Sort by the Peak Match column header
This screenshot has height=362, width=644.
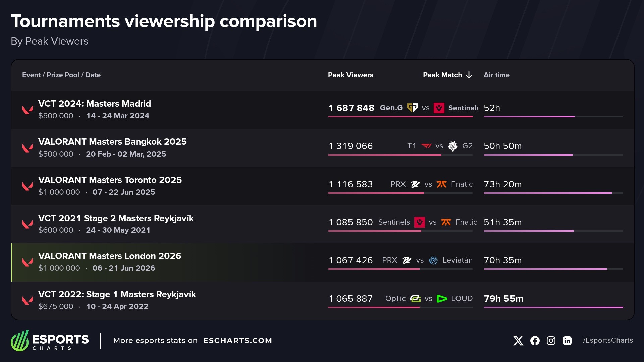[x=442, y=75]
